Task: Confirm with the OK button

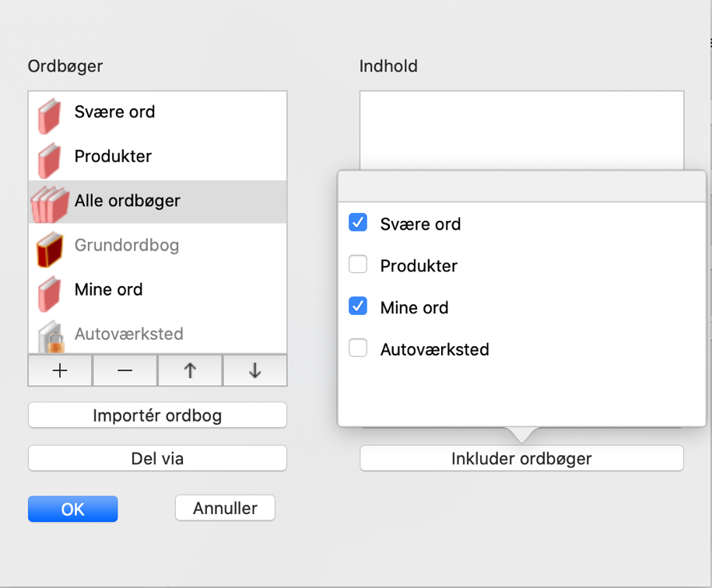Action: point(72,509)
